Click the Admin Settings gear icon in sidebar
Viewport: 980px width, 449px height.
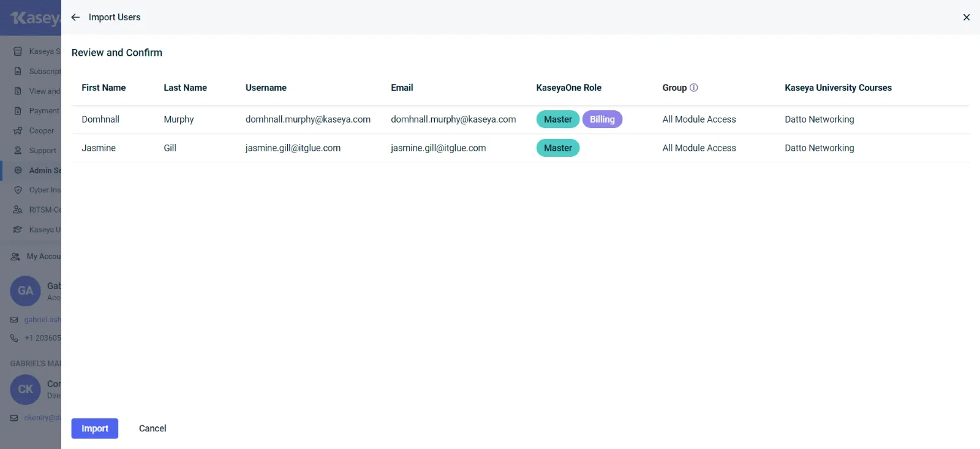click(x=18, y=170)
